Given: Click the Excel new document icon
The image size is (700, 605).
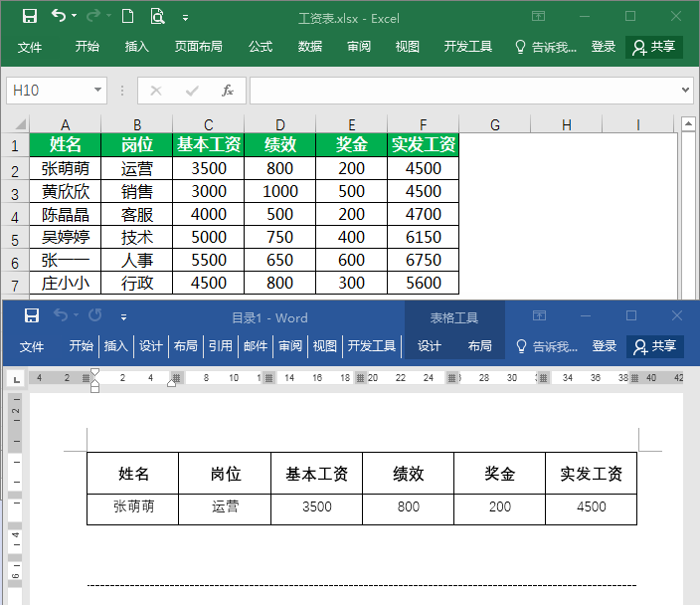Looking at the screenshot, I should [127, 17].
